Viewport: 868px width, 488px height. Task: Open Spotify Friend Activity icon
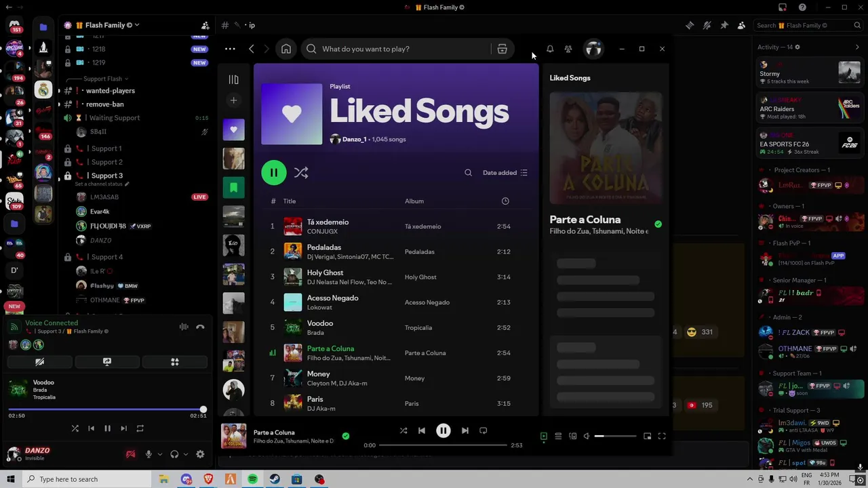point(568,49)
